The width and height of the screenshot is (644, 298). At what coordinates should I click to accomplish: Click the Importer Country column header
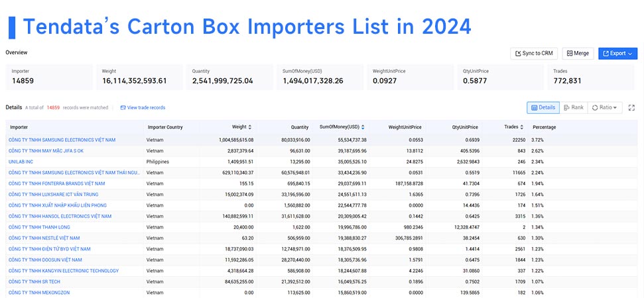point(165,127)
